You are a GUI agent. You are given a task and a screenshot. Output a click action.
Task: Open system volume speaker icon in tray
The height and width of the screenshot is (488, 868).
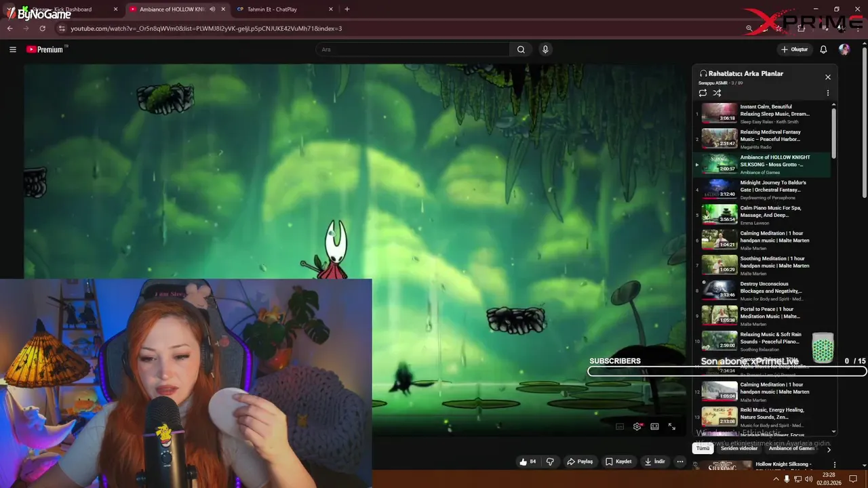[x=808, y=479]
